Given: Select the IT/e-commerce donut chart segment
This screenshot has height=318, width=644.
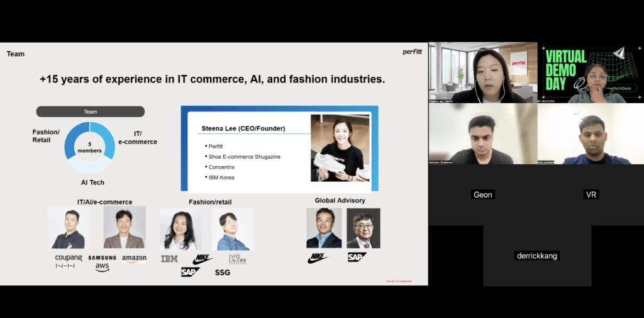Looking at the screenshot, I should (x=108, y=140).
